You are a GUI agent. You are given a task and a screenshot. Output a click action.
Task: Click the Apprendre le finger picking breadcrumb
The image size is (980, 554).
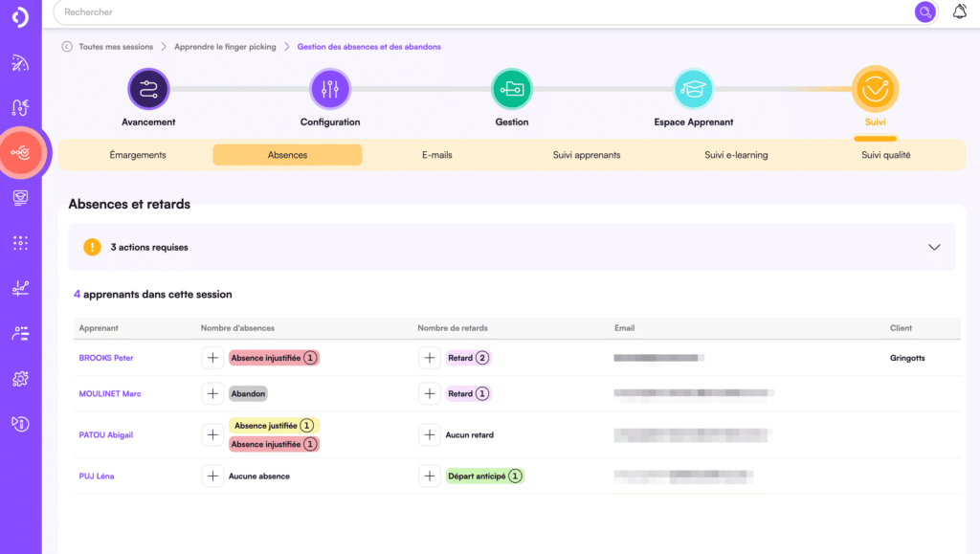click(x=225, y=47)
